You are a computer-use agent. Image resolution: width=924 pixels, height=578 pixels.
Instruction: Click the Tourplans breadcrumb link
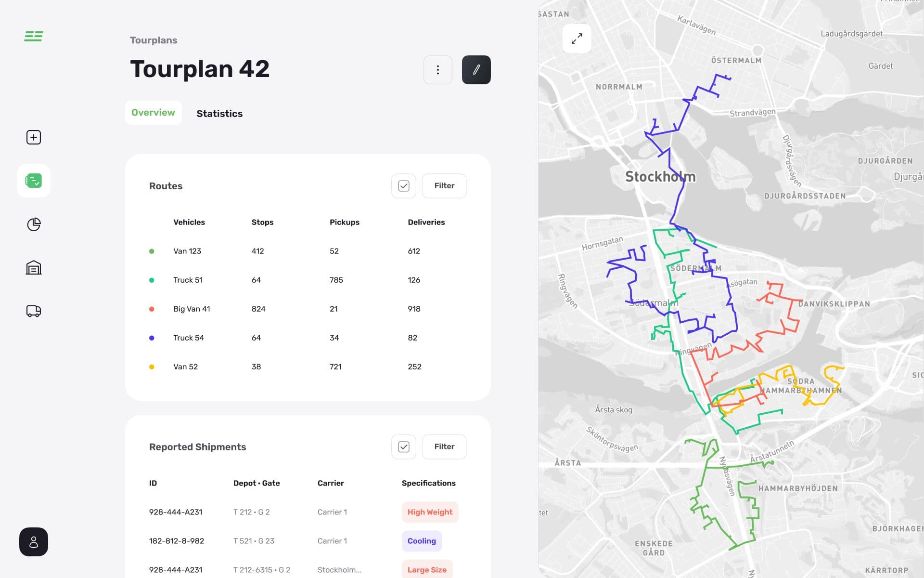(154, 40)
